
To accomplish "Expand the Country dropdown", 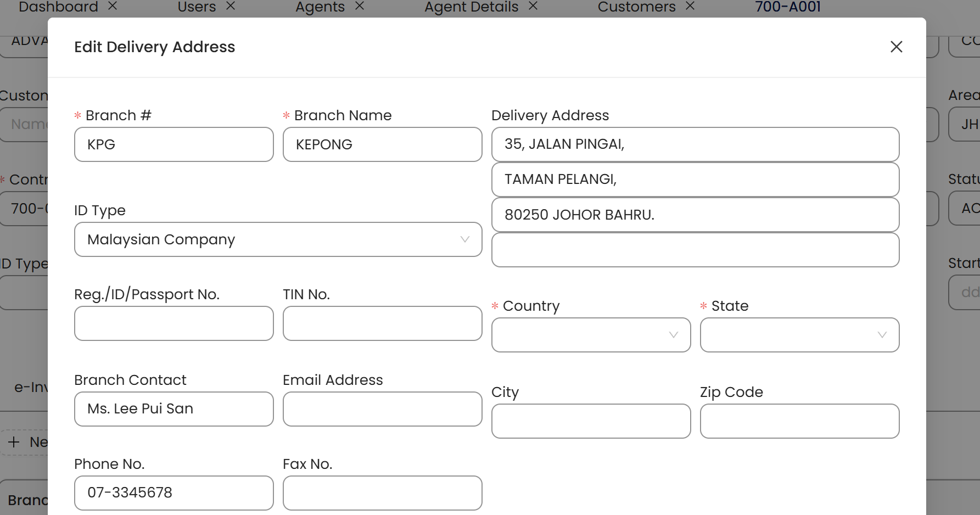I will coord(591,335).
